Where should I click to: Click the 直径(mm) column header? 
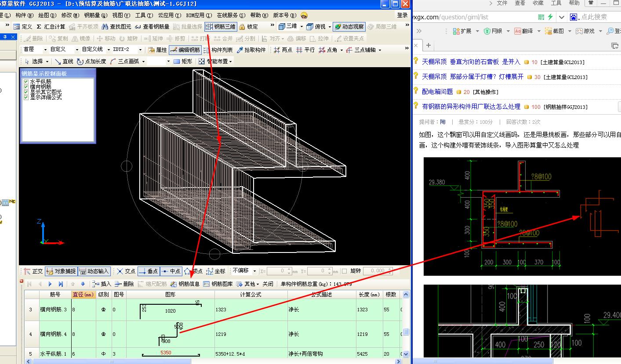[83, 294]
